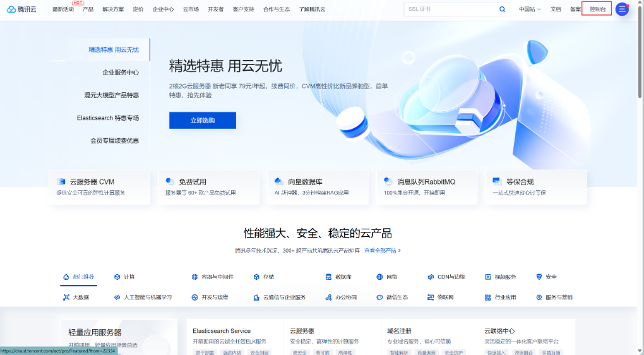Click the play icon beside 视频服务
The height and width of the screenshot is (355, 644).
tap(488, 277)
